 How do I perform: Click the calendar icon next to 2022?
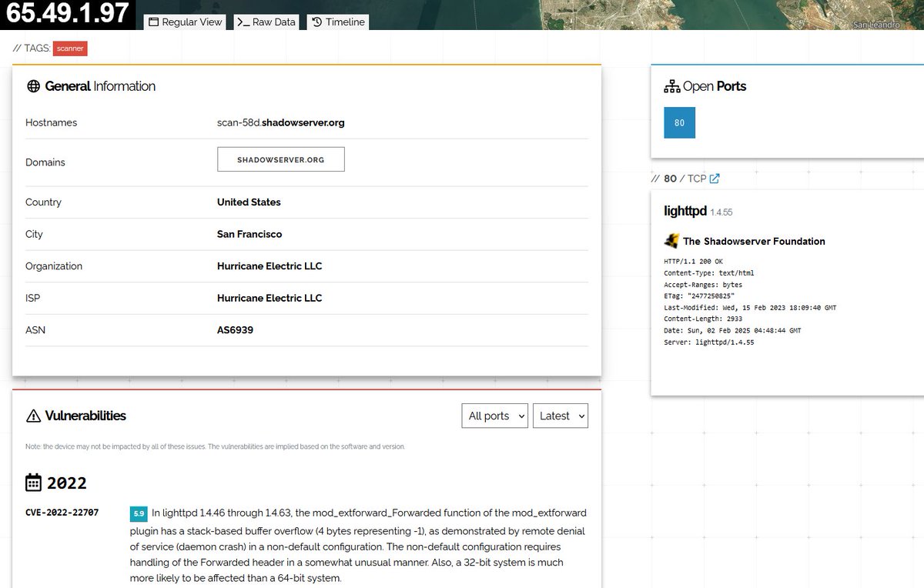(33, 483)
